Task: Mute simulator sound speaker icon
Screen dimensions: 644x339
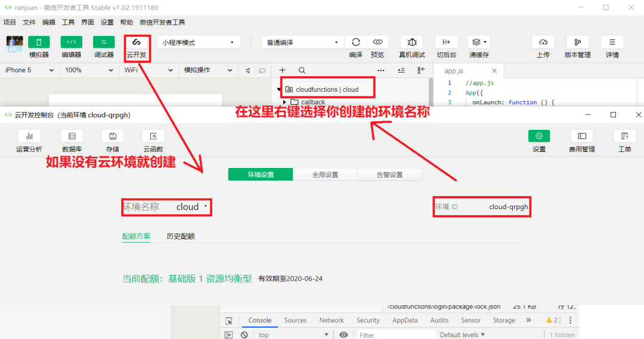Action: 248,70
